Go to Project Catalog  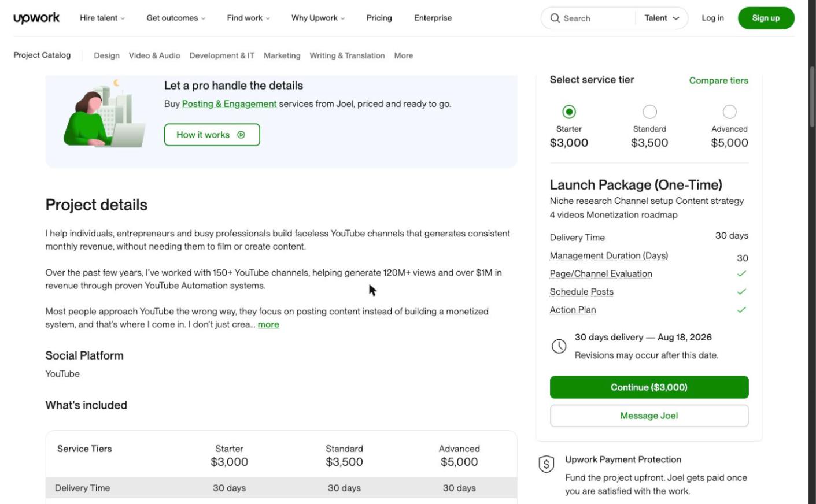point(42,55)
